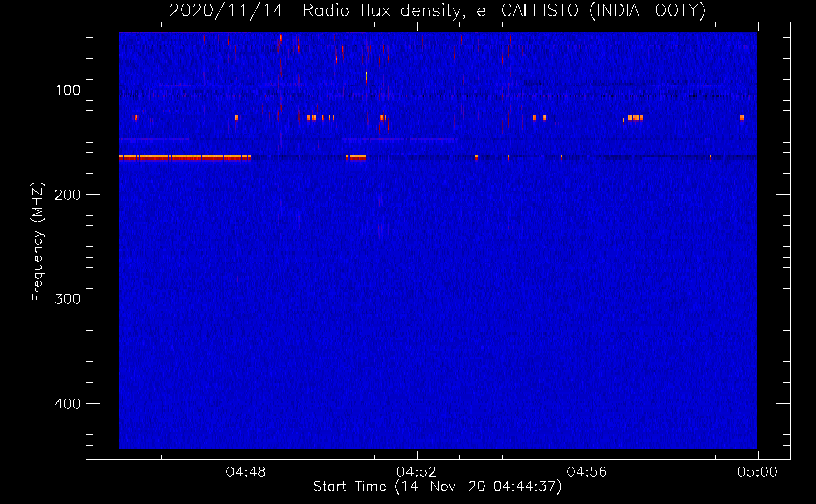This screenshot has width=816, height=504.
Task: Click the 400 frequency tick label
Action: tap(68, 404)
